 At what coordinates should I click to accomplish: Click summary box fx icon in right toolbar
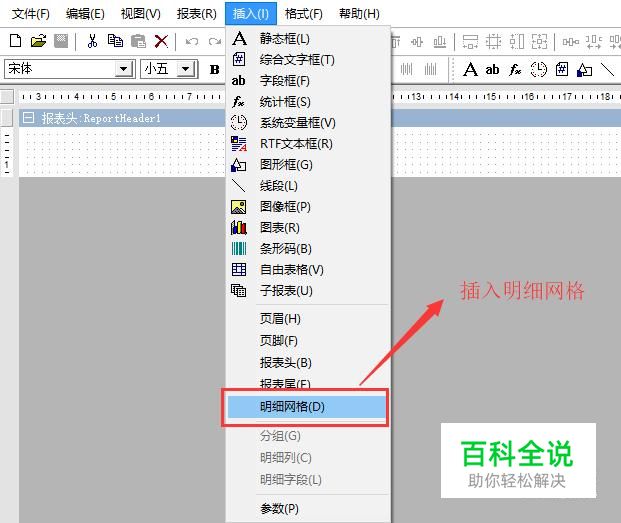(x=515, y=70)
